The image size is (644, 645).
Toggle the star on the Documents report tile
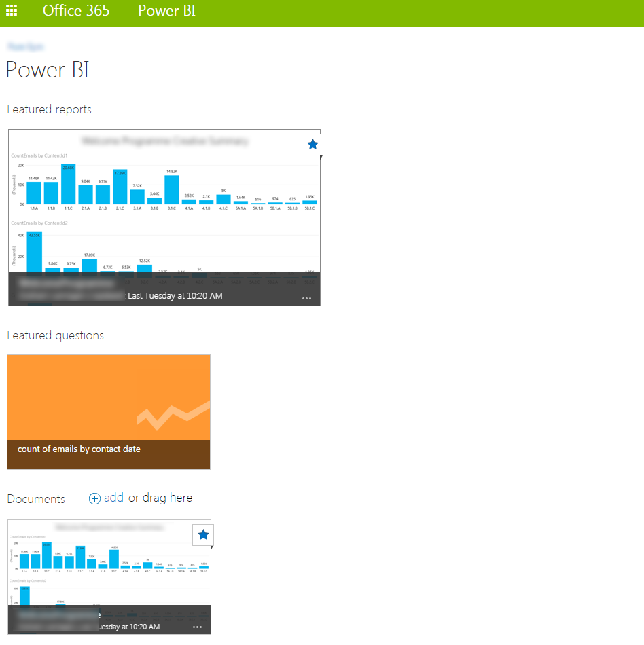(x=203, y=535)
